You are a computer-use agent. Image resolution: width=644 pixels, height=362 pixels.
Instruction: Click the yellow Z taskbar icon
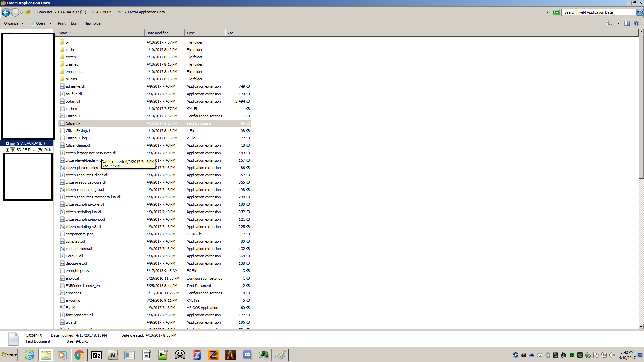[214, 355]
